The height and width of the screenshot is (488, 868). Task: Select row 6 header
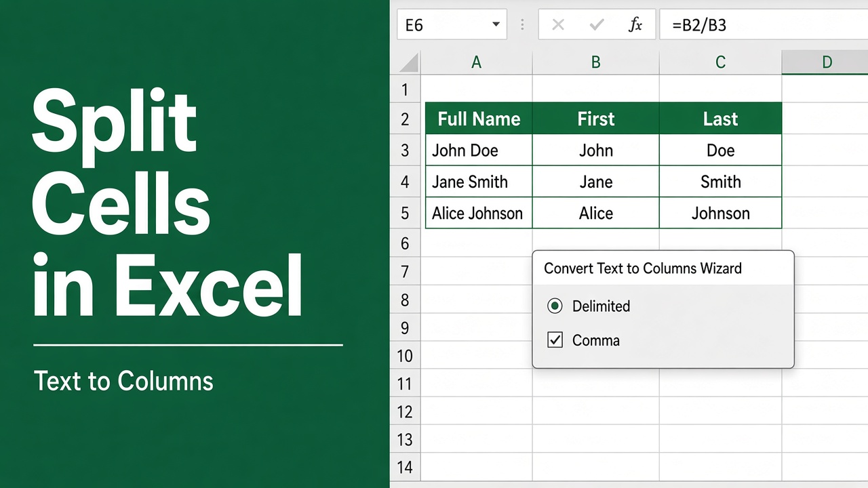point(406,243)
